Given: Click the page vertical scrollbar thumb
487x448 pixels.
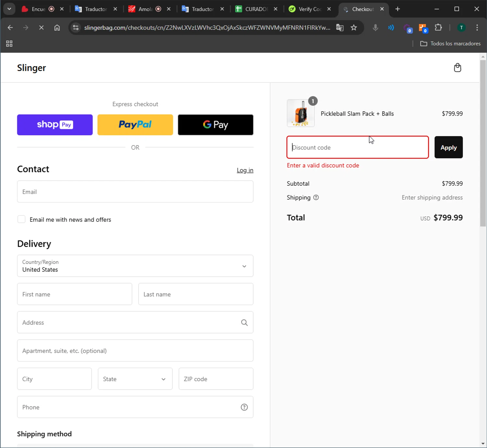Looking at the screenshot, I should [x=483, y=143].
